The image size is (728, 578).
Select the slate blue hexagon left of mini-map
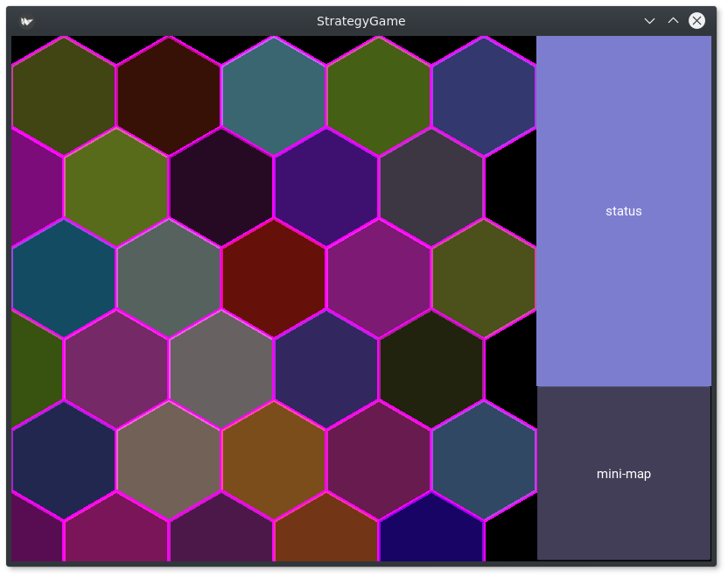coord(484,461)
